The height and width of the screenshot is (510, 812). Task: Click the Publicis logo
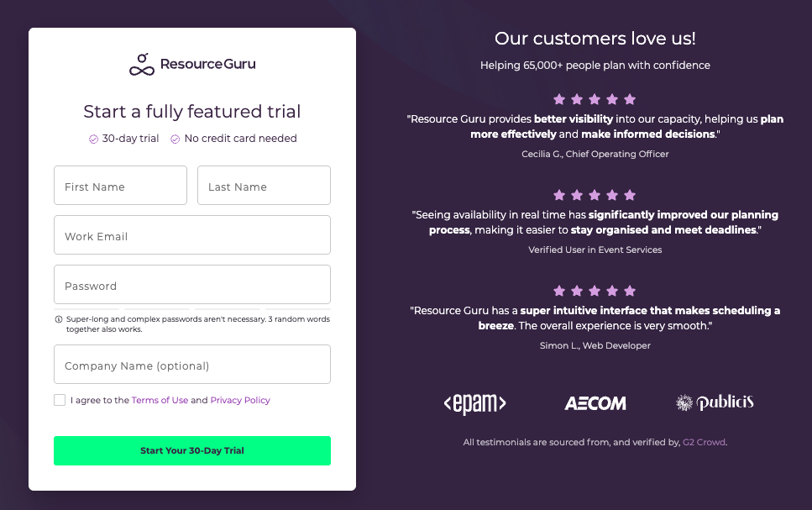pos(715,402)
